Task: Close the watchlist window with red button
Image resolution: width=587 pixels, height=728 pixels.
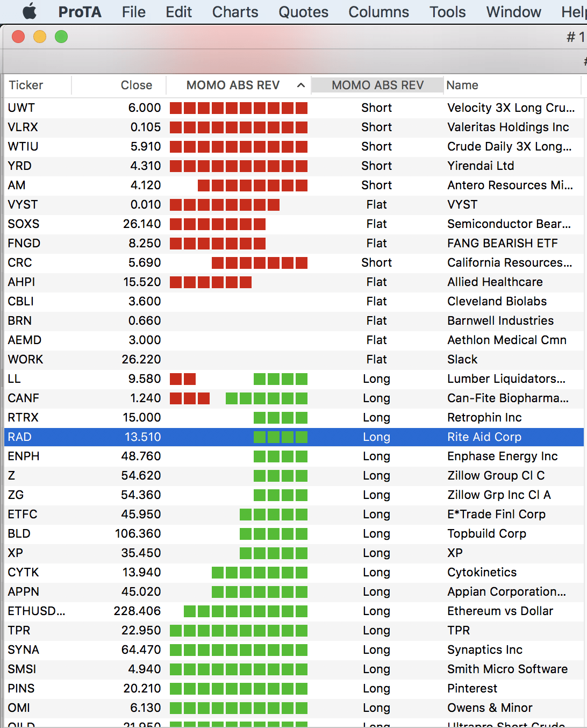Action: click(x=18, y=37)
